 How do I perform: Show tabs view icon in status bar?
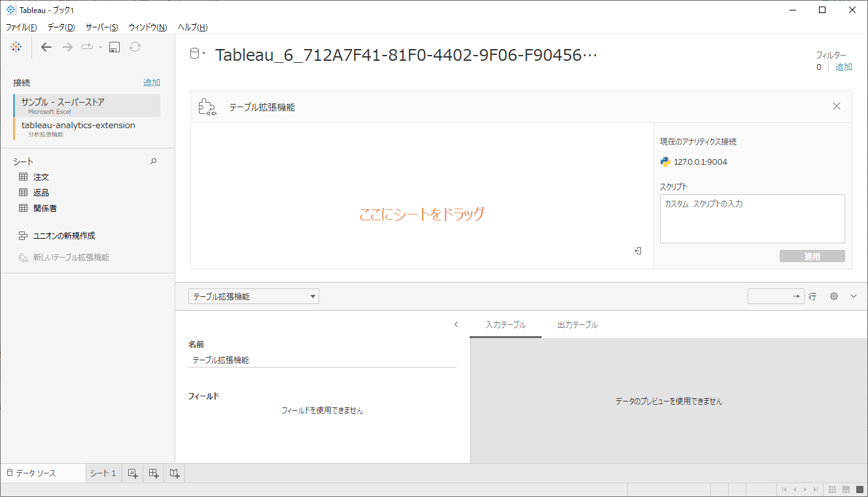(x=859, y=489)
